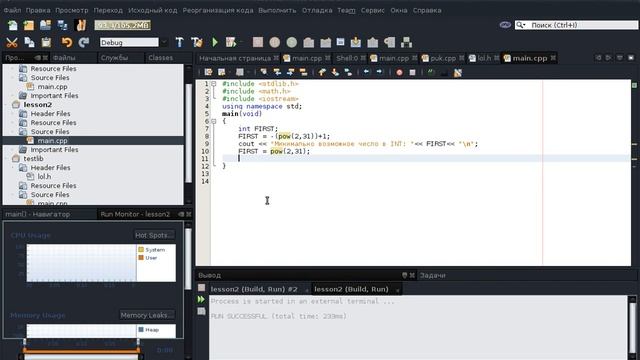
Task: Click the shift line left arrow
Action: point(366,72)
